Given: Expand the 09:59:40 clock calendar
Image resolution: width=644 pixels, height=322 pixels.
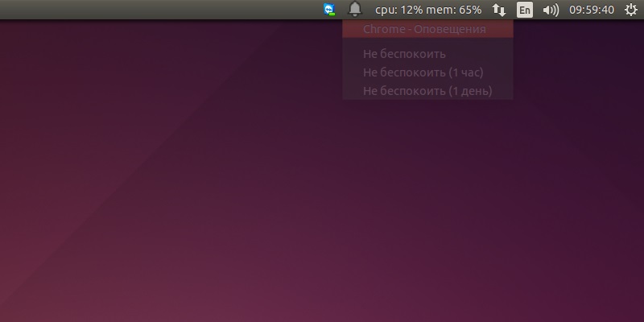Looking at the screenshot, I should [x=592, y=10].
